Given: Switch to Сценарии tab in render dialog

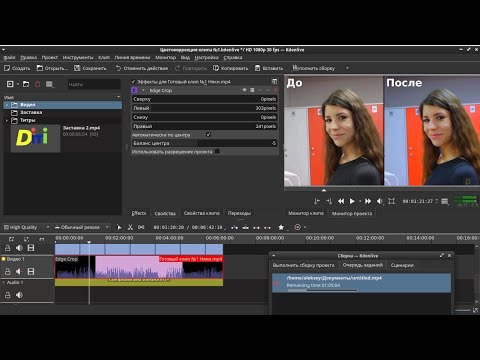Looking at the screenshot, I should pos(402,265).
